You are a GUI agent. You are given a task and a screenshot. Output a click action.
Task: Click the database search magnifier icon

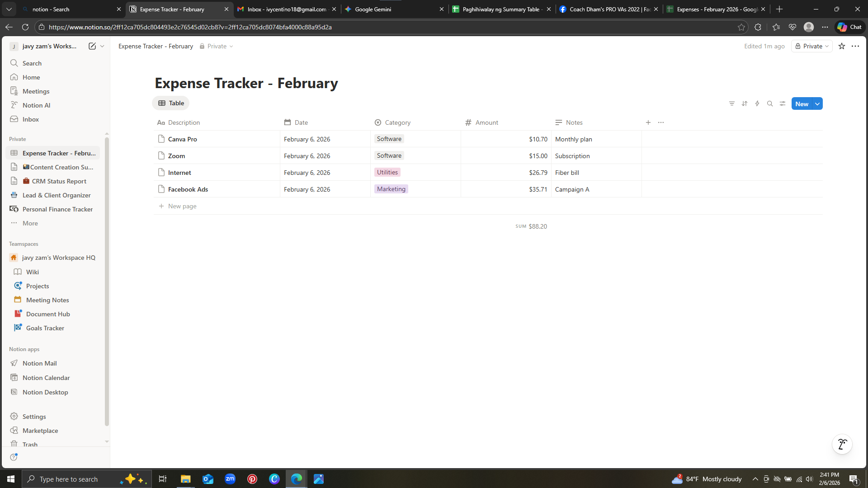coord(770,104)
